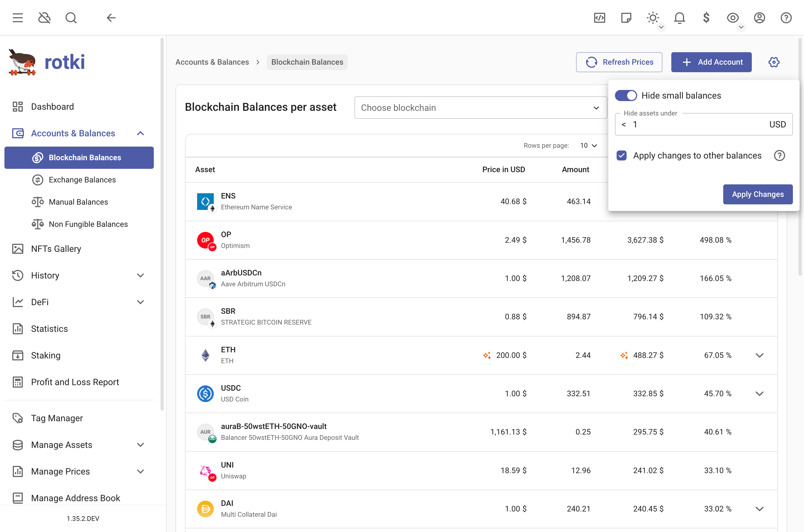Open Exchange Balances menu item
Viewport: 804px width, 532px height.
pos(82,179)
